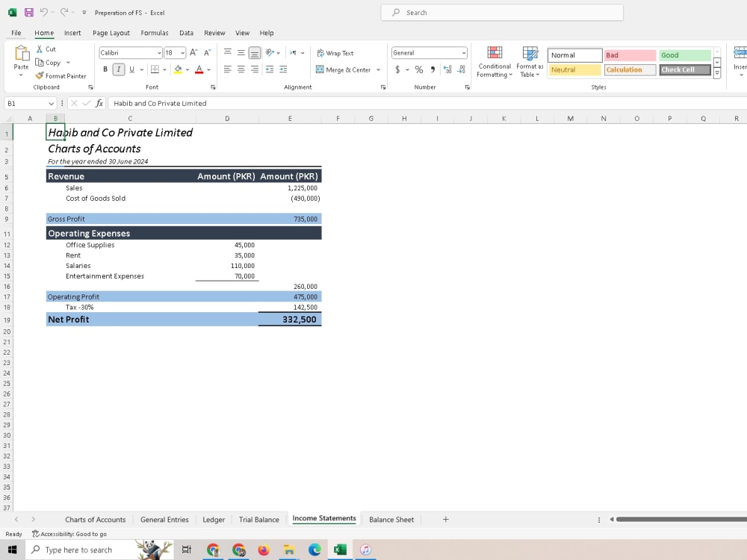Image resolution: width=747 pixels, height=560 pixels.
Task: Undo the last action
Action: [43, 13]
